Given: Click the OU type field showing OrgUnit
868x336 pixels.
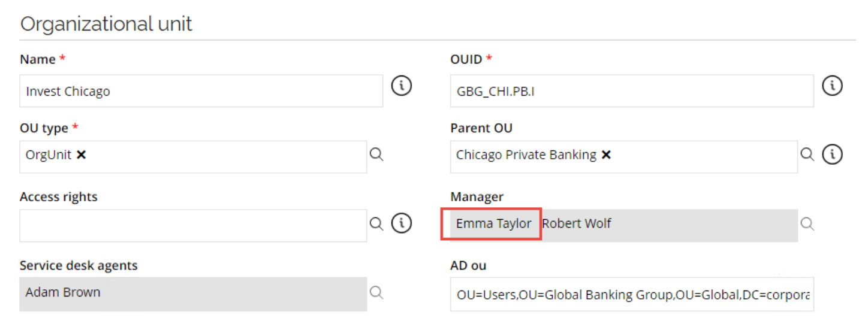Looking at the screenshot, I should click(x=193, y=157).
